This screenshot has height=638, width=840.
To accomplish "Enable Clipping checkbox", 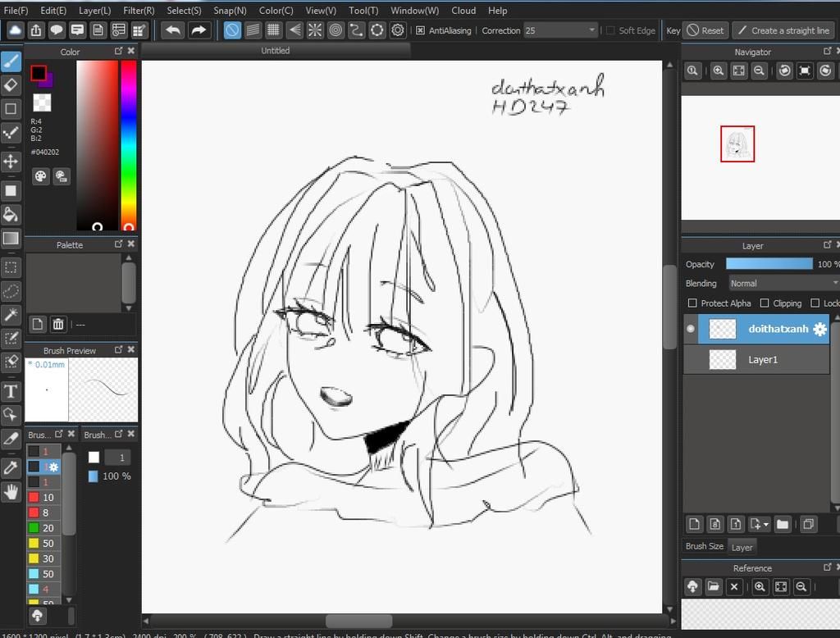I will [x=765, y=303].
